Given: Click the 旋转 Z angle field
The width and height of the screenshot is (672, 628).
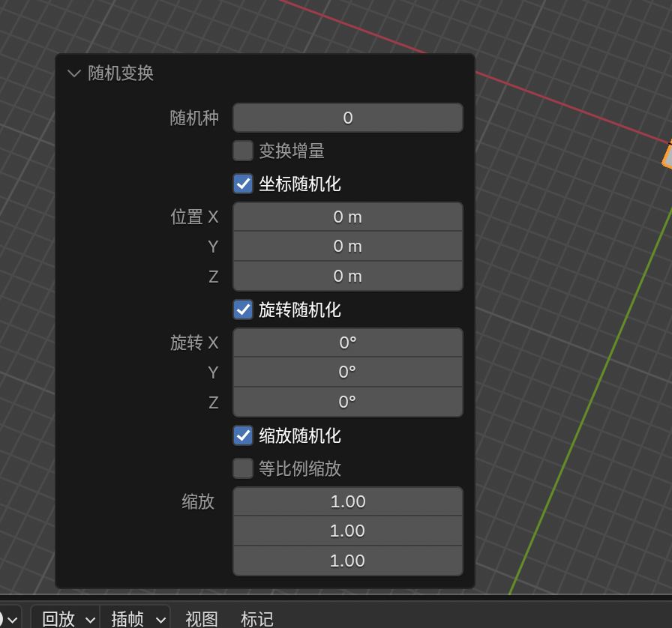Looking at the screenshot, I should 347,402.
